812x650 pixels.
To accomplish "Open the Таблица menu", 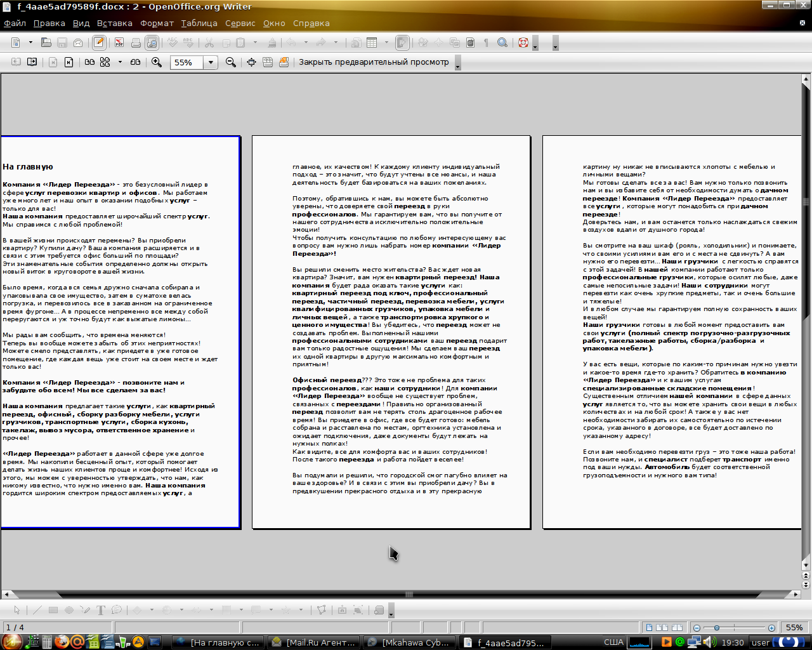I will (x=199, y=23).
